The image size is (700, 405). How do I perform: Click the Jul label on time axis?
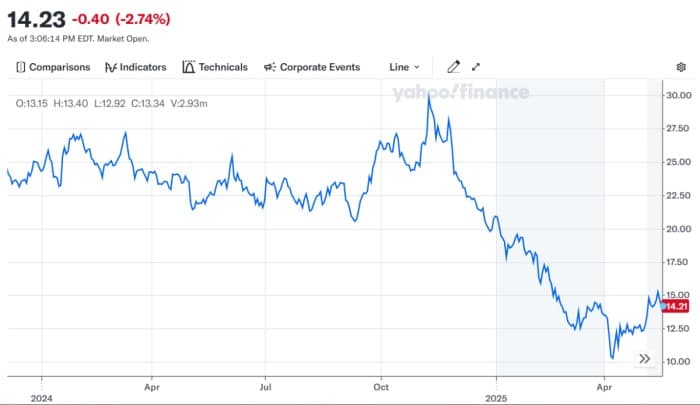[265, 384]
